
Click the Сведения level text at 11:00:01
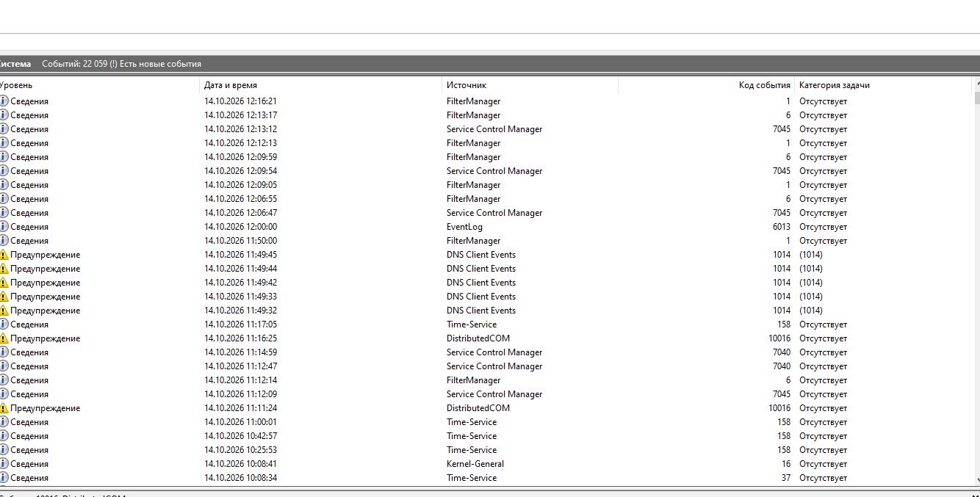tap(29, 422)
